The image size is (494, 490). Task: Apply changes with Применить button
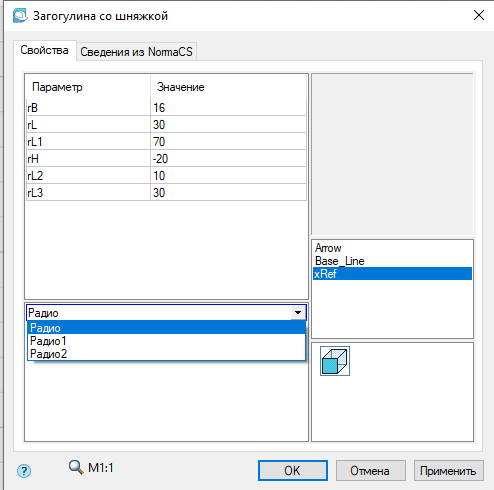[448, 471]
